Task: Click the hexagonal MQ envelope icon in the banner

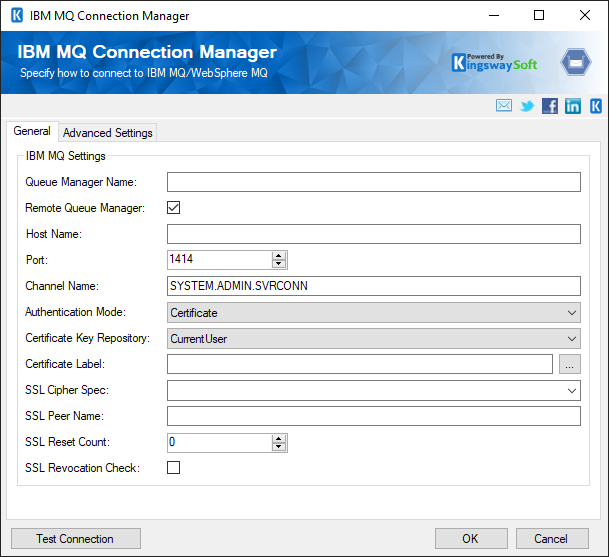Action: pyautogui.click(x=576, y=62)
